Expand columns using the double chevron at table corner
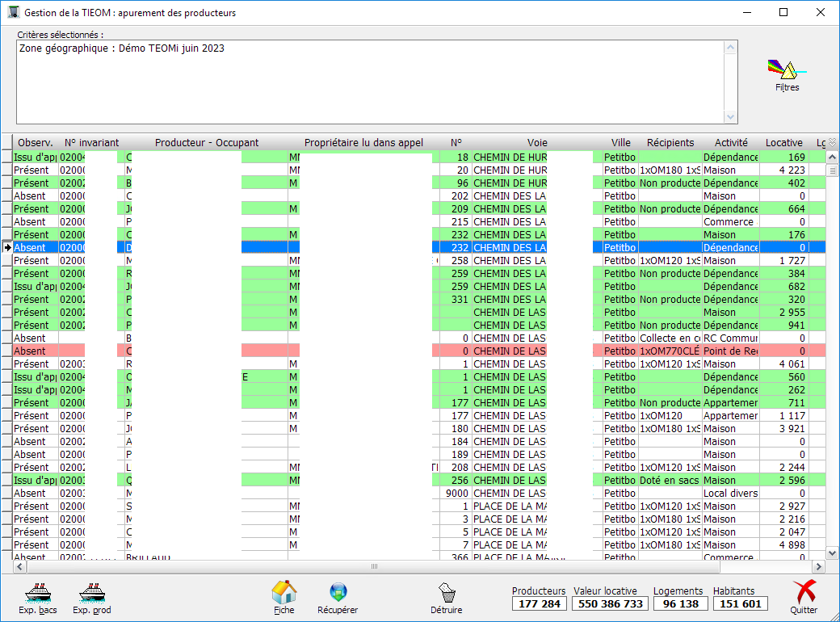 [x=833, y=142]
